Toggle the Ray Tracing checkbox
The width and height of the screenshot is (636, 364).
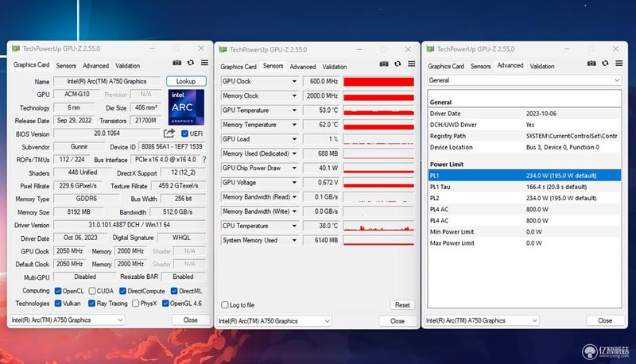click(91, 303)
